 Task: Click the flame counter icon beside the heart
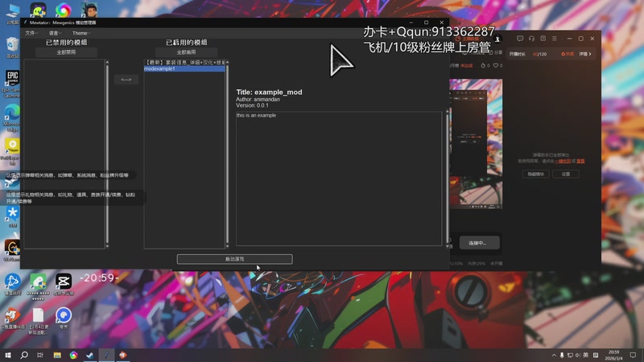(x=483, y=66)
